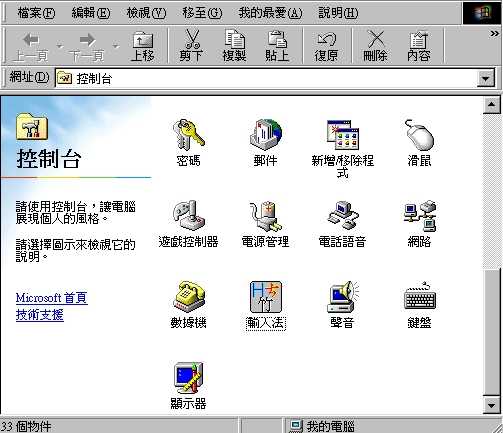
Task: Open the 移至(G) Go menu
Action: click(x=202, y=13)
